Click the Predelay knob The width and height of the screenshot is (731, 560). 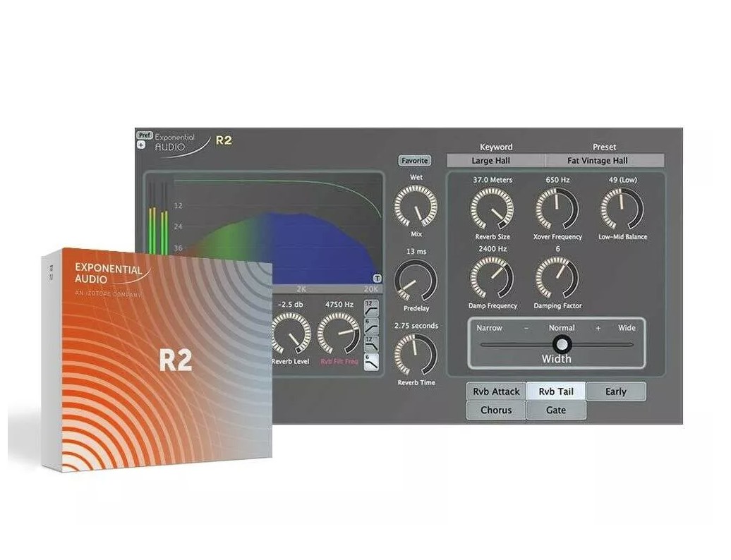coord(416,281)
